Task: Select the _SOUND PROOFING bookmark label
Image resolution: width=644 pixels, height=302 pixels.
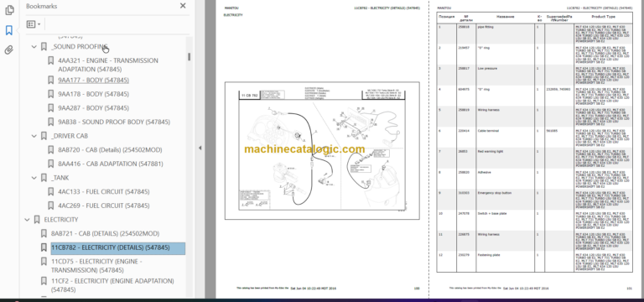Action: tap(80, 47)
